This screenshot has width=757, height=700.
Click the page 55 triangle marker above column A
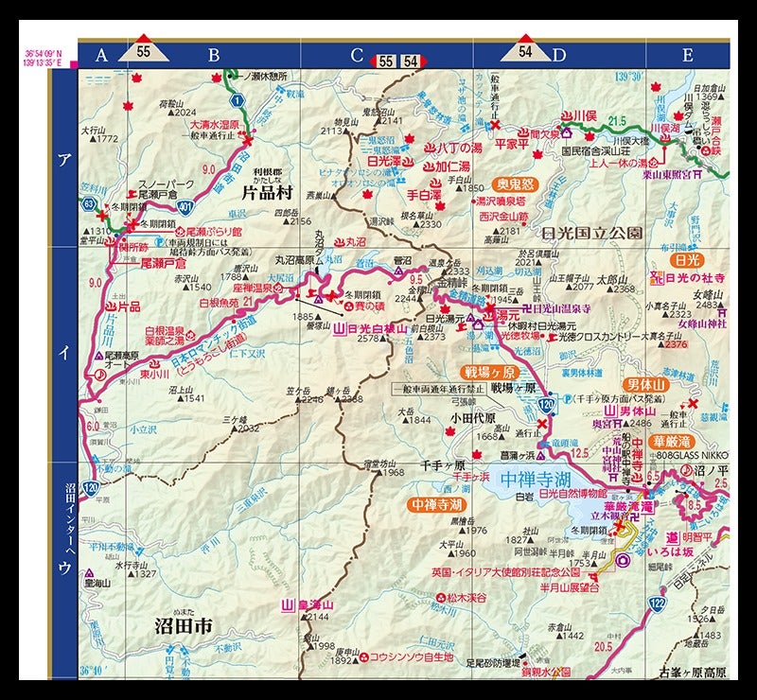[144, 49]
